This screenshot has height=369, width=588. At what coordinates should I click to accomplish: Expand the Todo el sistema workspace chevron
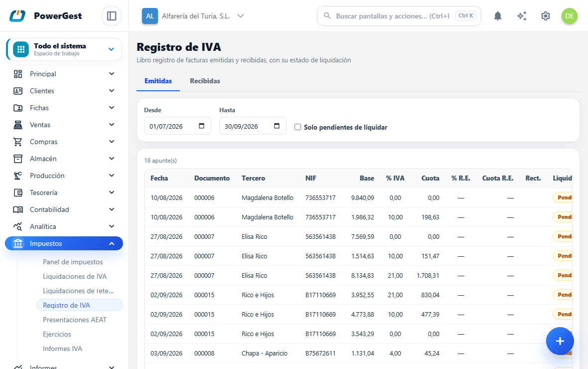[111, 49]
